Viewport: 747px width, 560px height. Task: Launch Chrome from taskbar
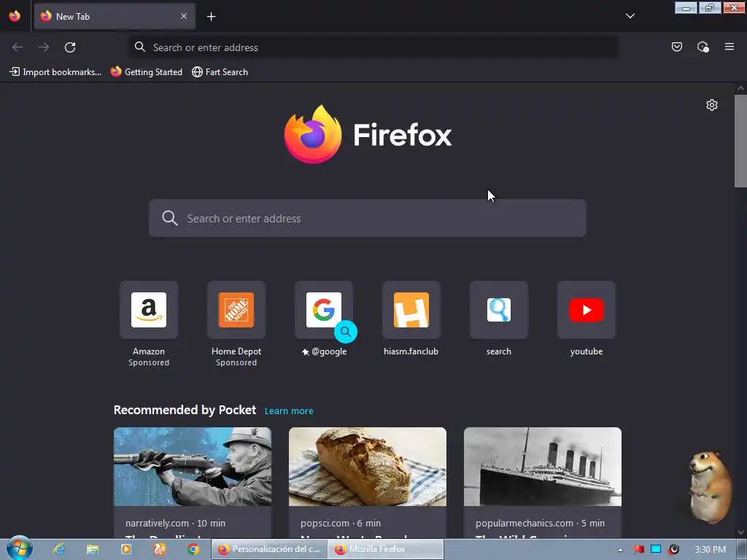193,550
